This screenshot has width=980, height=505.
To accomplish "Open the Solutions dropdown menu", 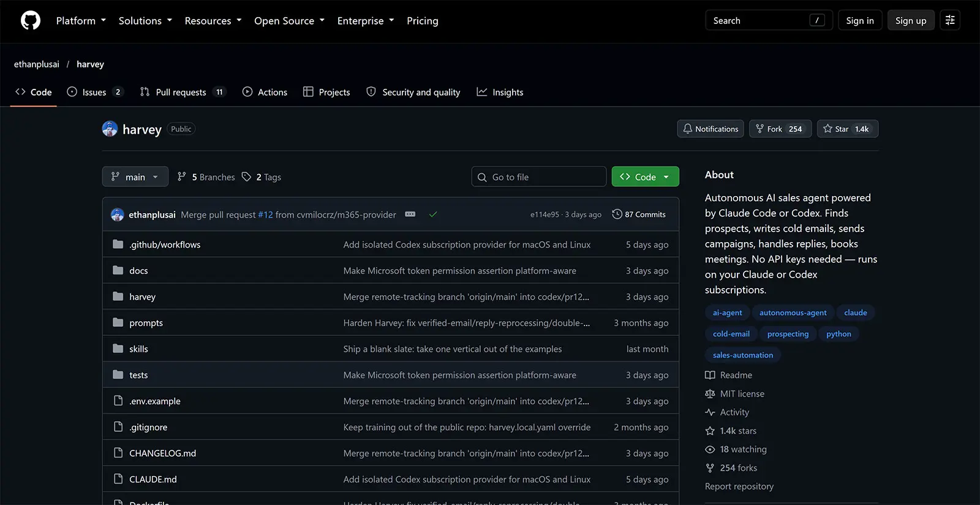I will [145, 21].
